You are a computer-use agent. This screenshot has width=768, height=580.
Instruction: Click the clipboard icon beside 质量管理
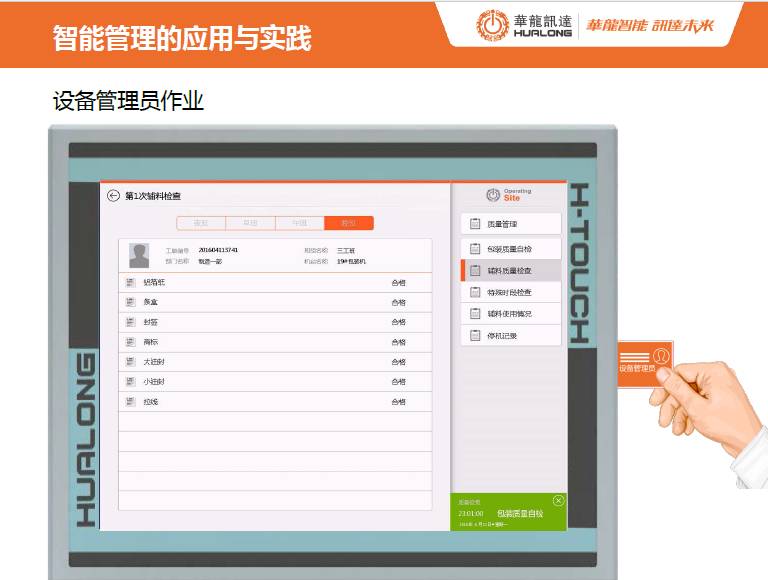(x=475, y=224)
